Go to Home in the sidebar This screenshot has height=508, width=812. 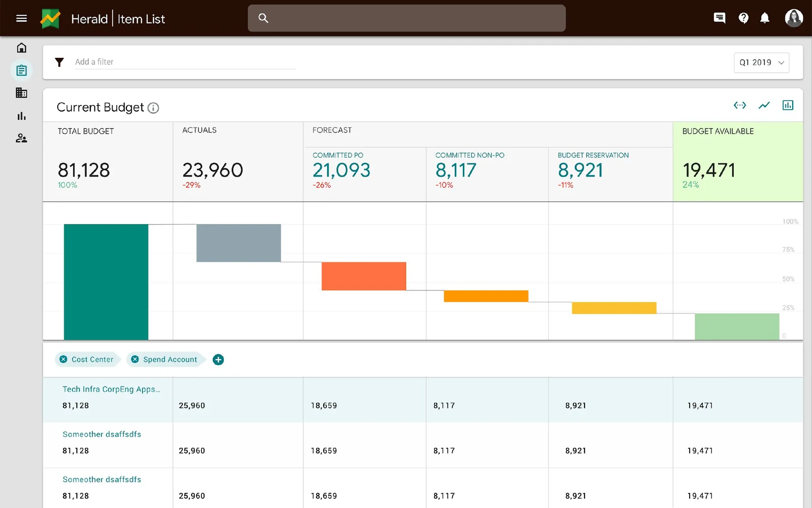click(x=21, y=48)
